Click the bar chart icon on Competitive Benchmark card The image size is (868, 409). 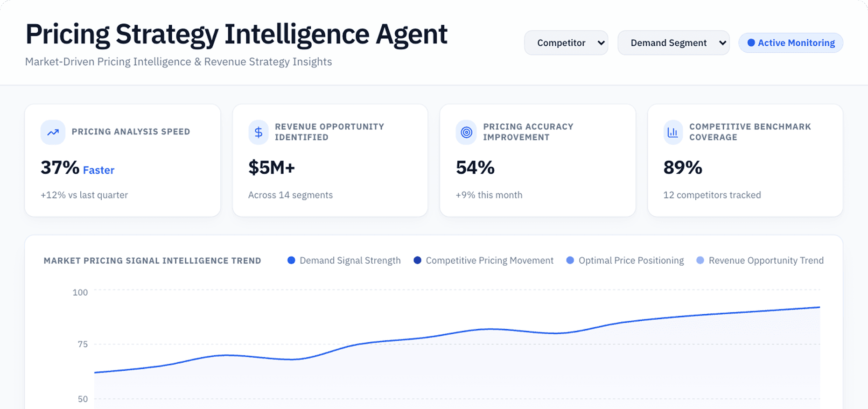tap(673, 132)
